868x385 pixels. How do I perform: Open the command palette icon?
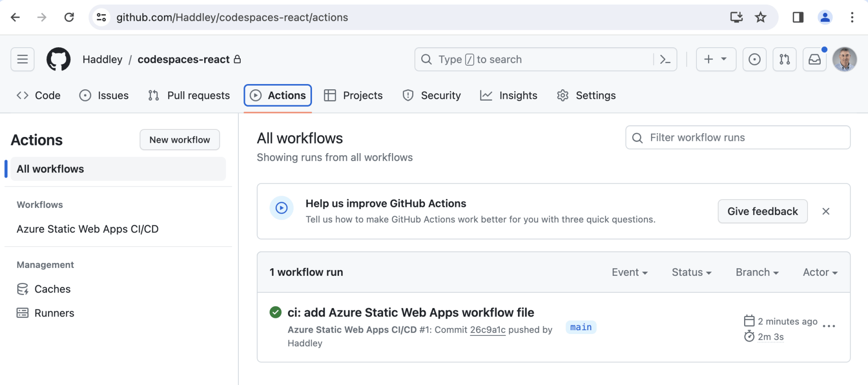665,60
